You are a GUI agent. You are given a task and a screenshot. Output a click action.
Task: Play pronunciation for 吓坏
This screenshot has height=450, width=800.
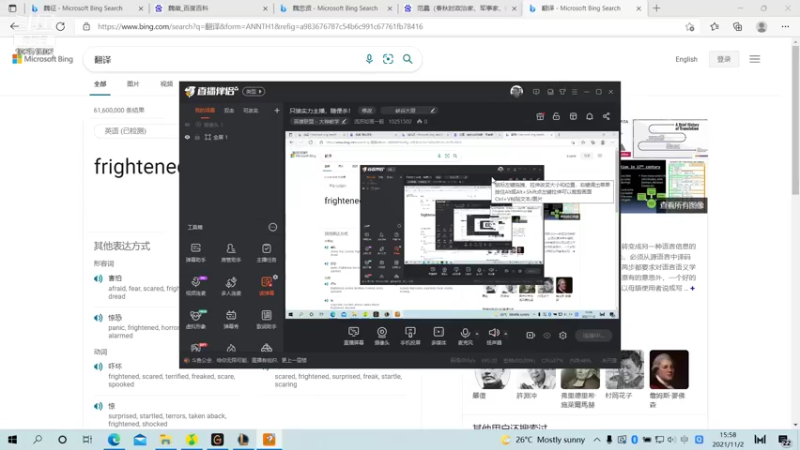98,366
